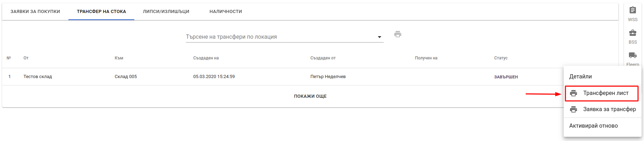
Task: Click the Създаден на column header
Action: 206,58
